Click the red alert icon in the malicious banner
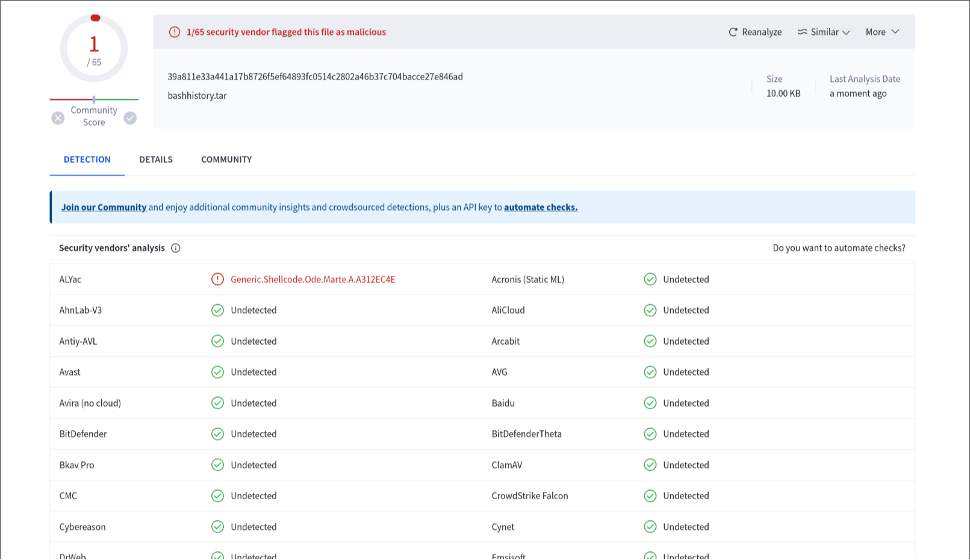 pyautogui.click(x=175, y=32)
